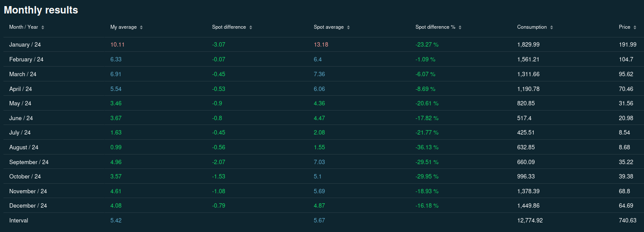
Task: Click sort arrows next to Spot difference header
Action: pyautogui.click(x=251, y=27)
